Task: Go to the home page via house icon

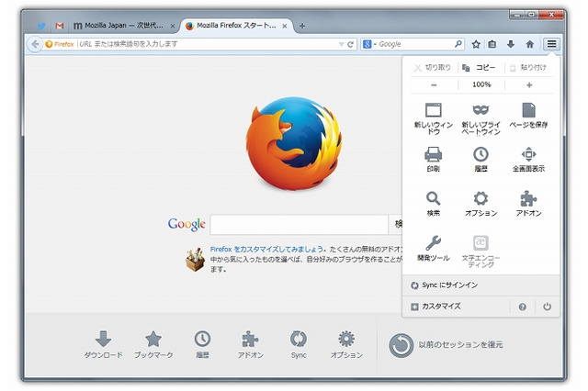Action: [x=529, y=43]
